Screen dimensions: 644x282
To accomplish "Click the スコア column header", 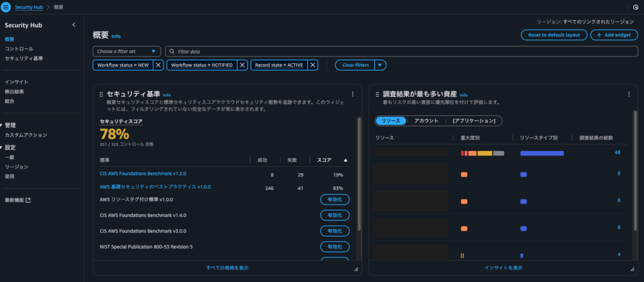I will [324, 160].
